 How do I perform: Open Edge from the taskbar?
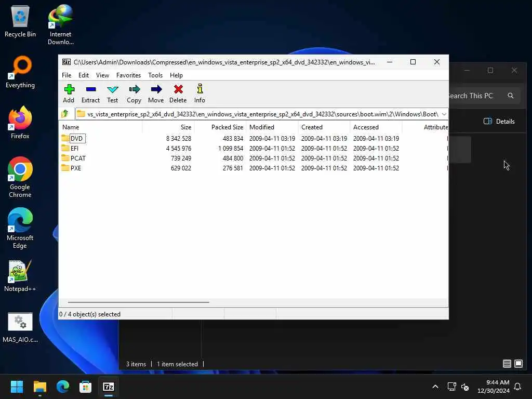63,387
